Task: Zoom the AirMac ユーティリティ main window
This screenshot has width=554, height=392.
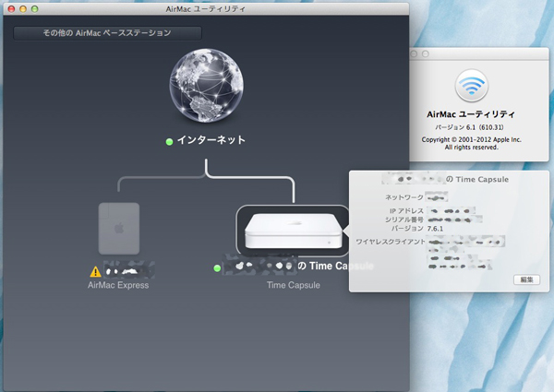Action: click(x=35, y=9)
